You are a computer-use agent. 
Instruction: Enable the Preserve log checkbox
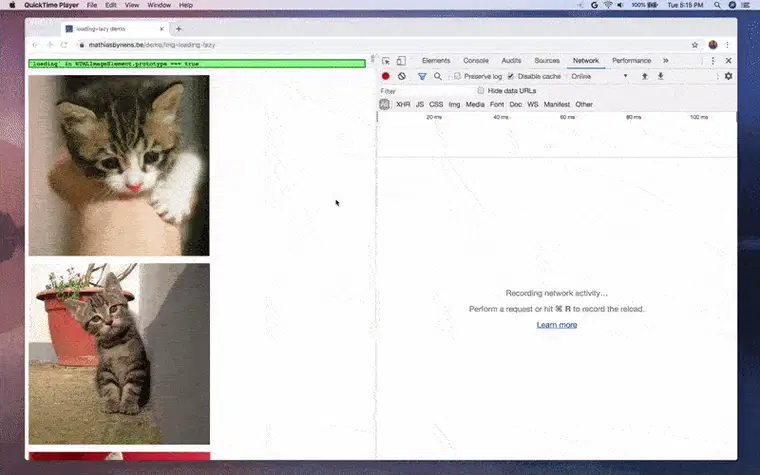pos(457,76)
